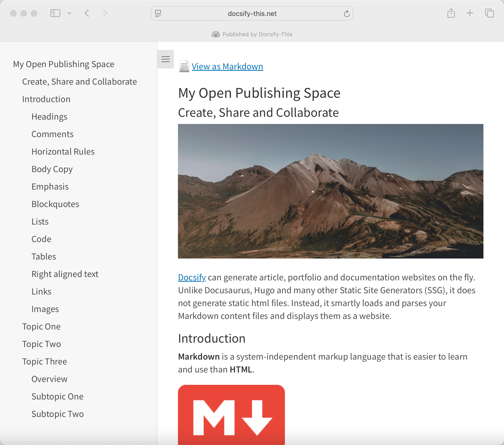Open Right aligned text sidebar entry
504x445 pixels.
[65, 274]
